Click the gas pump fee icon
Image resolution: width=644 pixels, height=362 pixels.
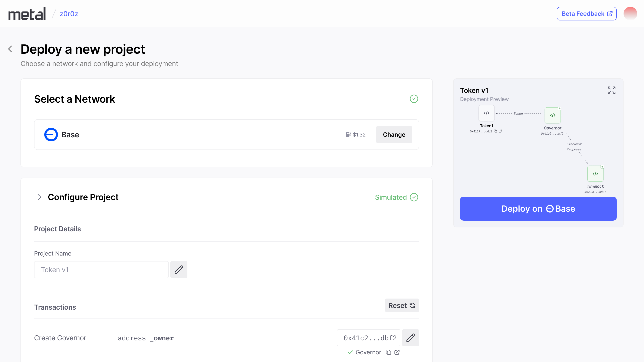(x=348, y=135)
